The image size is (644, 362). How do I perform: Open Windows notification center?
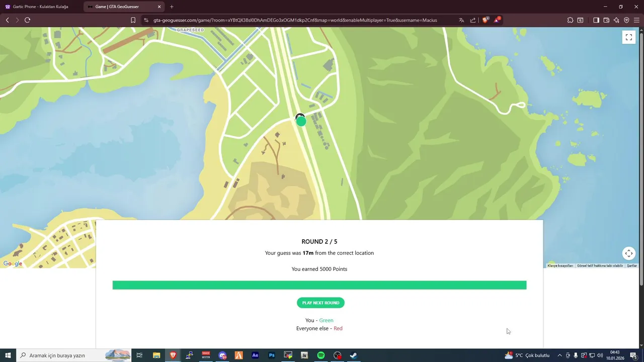(x=633, y=355)
